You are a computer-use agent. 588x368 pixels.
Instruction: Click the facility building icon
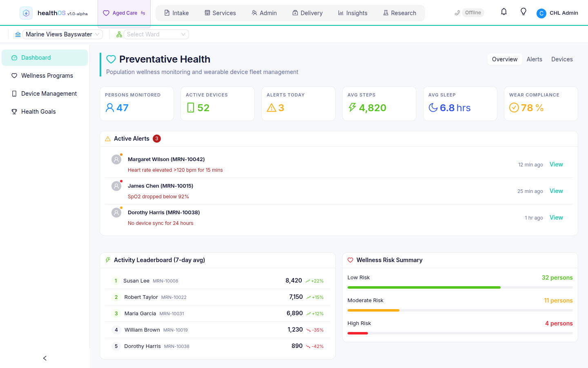pos(18,34)
